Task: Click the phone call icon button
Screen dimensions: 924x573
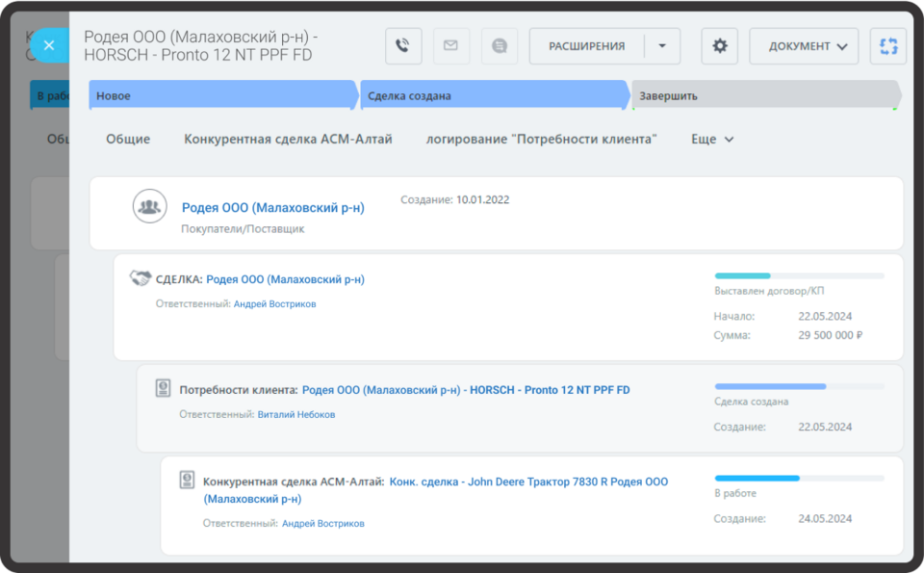Action: [x=403, y=46]
